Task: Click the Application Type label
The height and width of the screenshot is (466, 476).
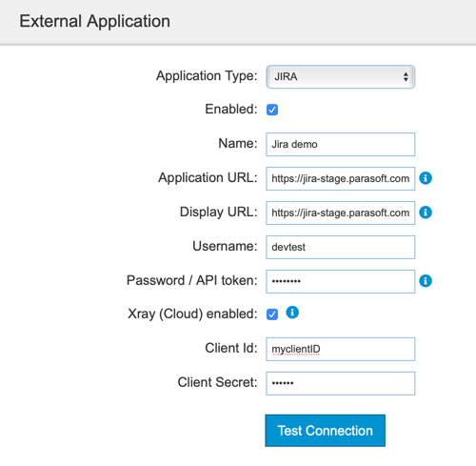Action: (207, 76)
